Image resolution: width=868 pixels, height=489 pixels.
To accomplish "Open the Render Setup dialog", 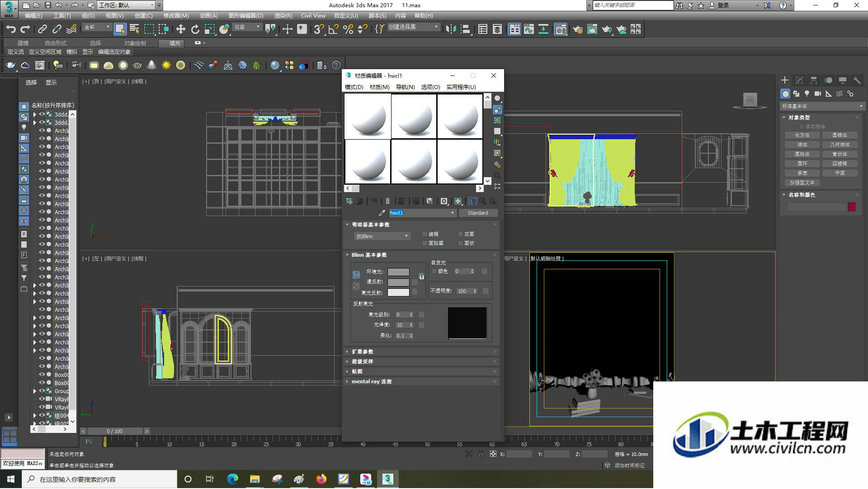I will coord(577,29).
